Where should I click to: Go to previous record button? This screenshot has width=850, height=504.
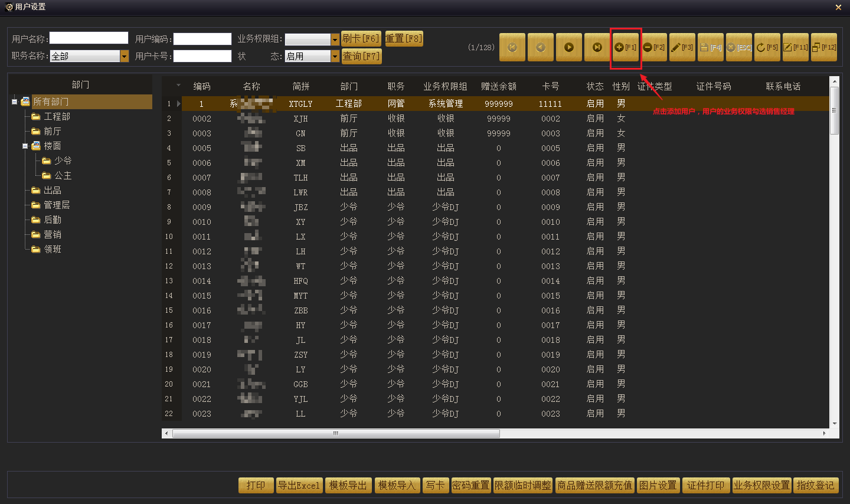541,47
